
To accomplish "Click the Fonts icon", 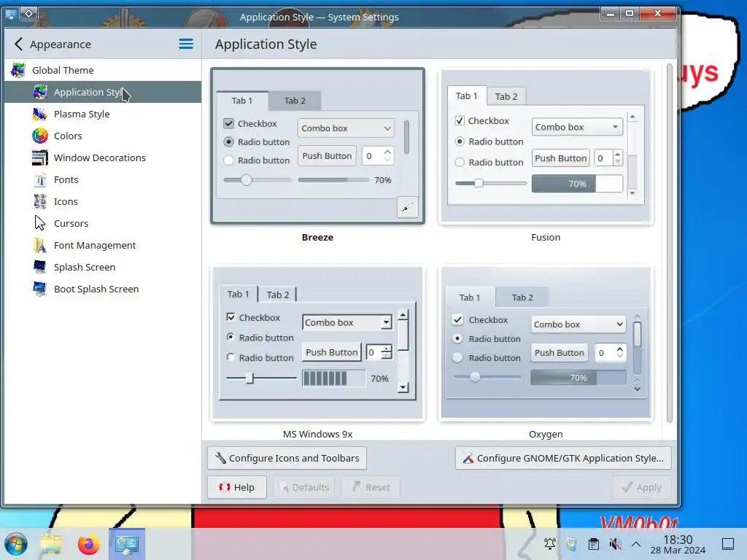I will [x=40, y=179].
